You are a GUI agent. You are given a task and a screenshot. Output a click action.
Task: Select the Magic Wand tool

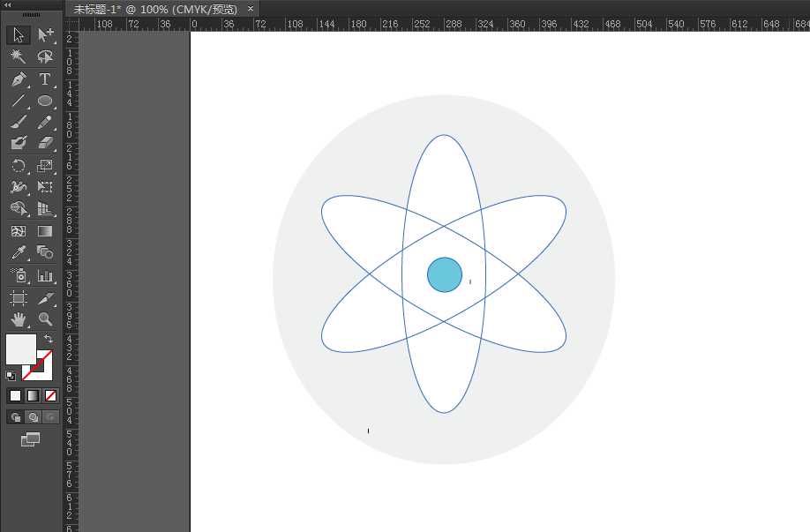pos(19,56)
